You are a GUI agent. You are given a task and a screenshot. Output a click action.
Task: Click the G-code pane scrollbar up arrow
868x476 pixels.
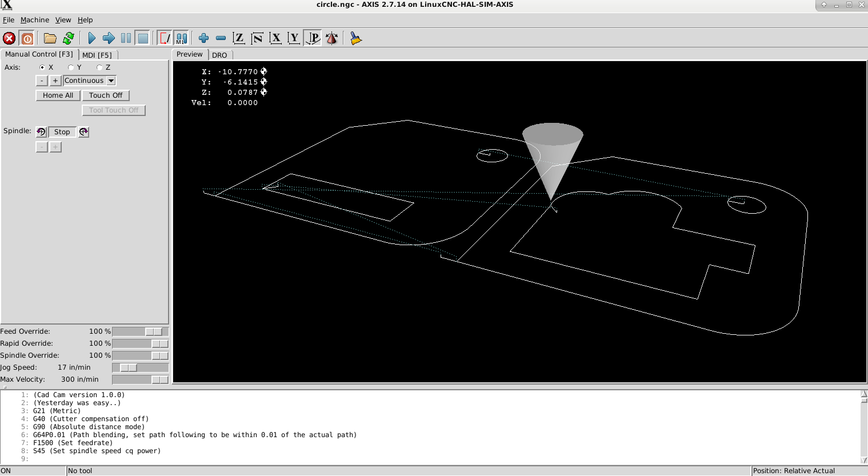point(864,393)
